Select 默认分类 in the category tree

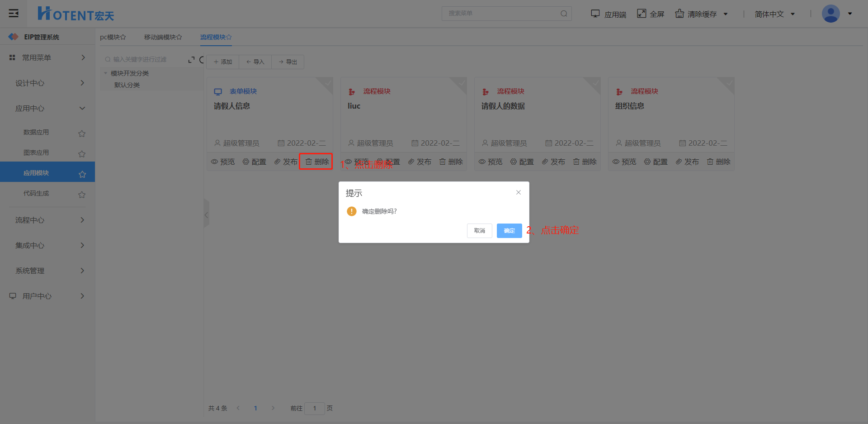tap(127, 85)
